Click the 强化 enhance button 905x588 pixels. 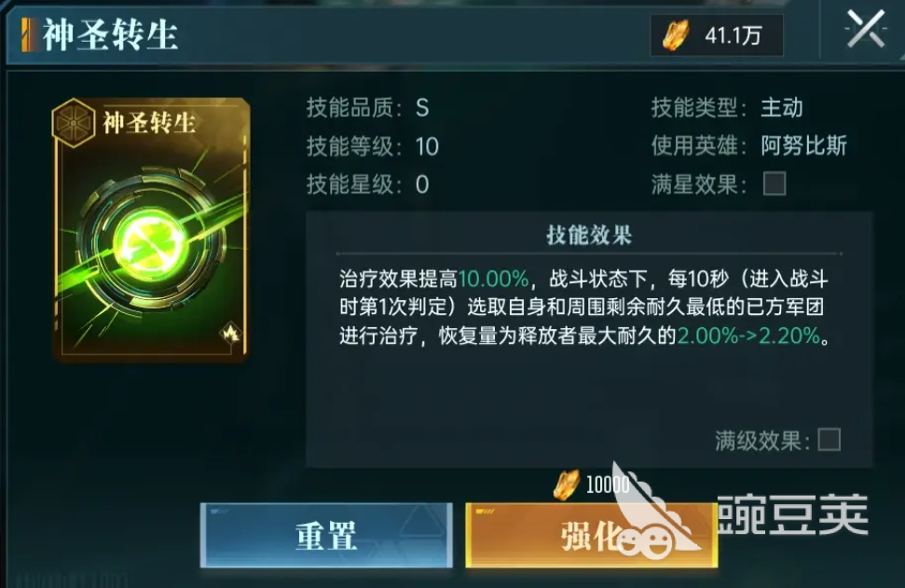click(592, 535)
